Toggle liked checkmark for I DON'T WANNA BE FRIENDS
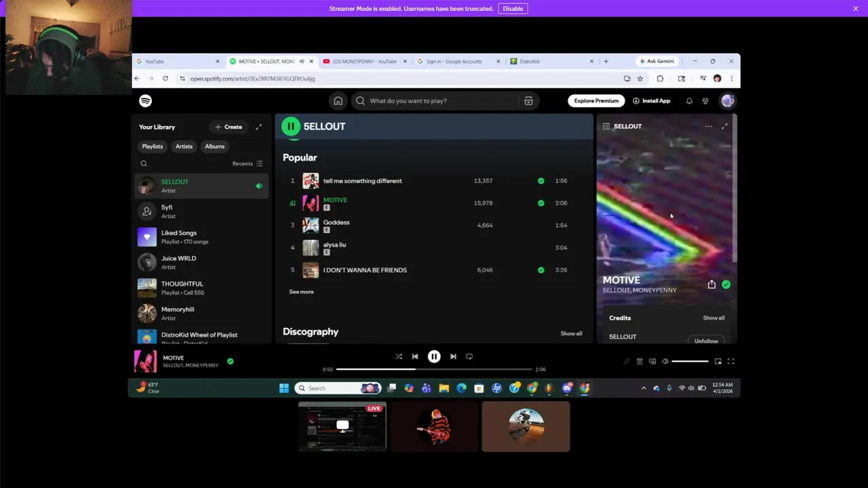Screen dimensions: 868x488 (540, 270)
